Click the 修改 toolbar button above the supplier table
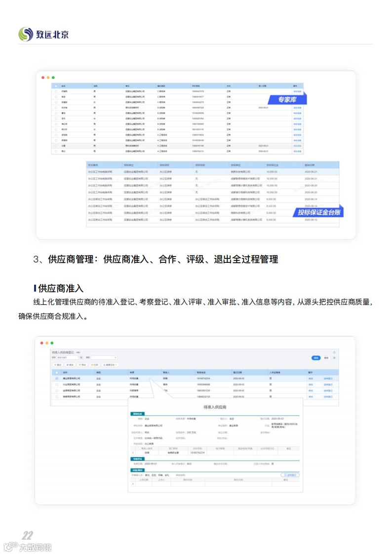Viewport: 392px width, 555px height. click(70, 365)
